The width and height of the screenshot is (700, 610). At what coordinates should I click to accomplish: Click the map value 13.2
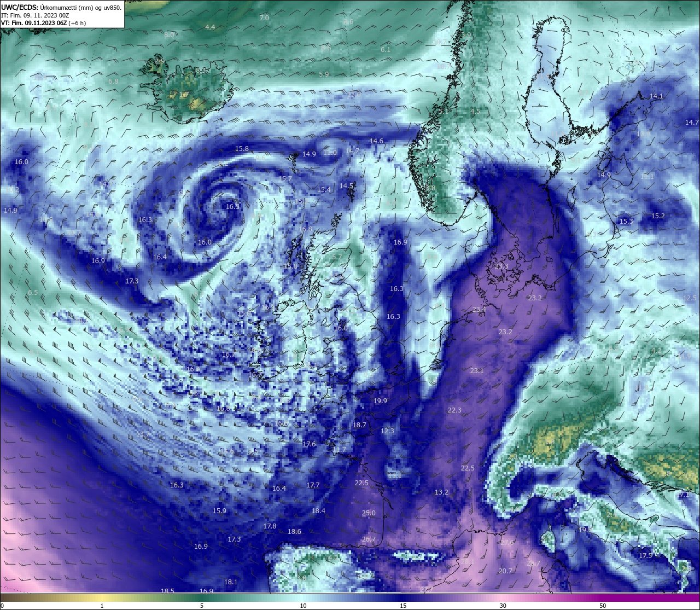pyautogui.click(x=441, y=492)
